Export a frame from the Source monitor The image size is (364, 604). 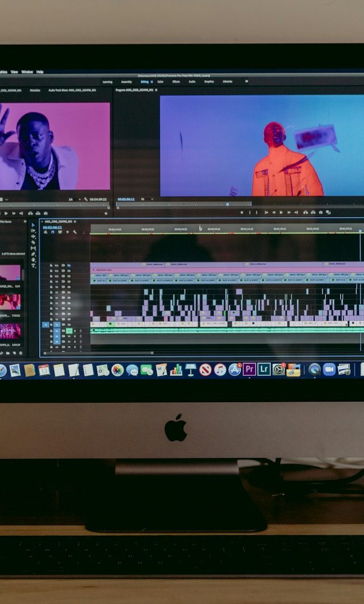tap(45, 213)
